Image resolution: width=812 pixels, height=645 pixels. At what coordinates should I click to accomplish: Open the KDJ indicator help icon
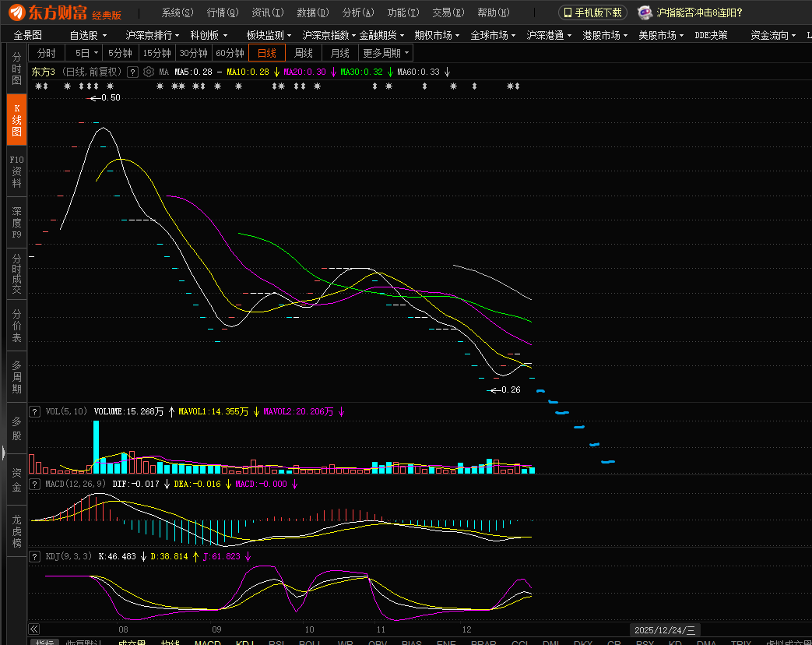[x=34, y=556]
